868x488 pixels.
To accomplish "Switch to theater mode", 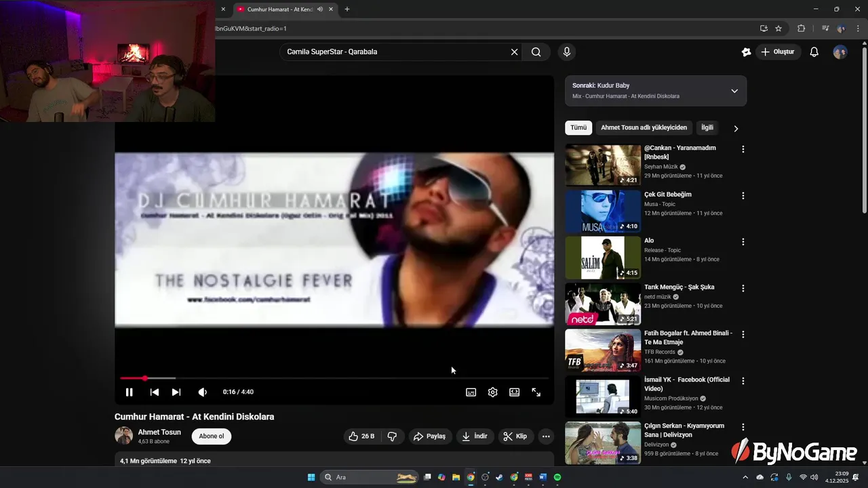I will pos(515,392).
